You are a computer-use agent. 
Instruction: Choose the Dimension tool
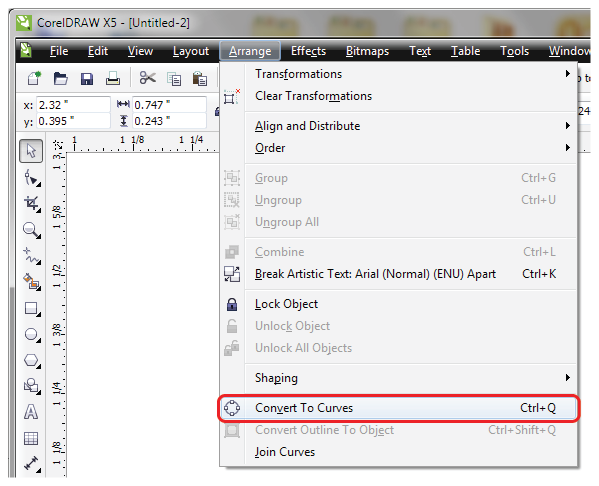point(32,463)
